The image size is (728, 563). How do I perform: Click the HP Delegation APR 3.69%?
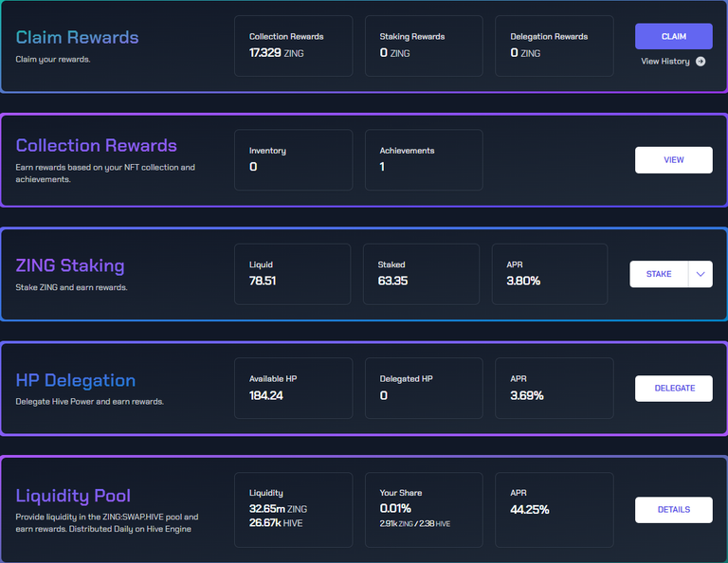(x=527, y=395)
